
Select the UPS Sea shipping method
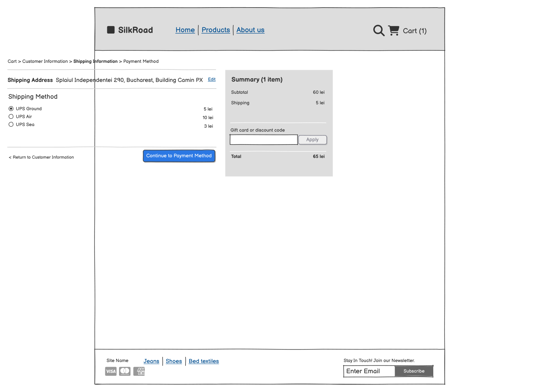pos(11,124)
